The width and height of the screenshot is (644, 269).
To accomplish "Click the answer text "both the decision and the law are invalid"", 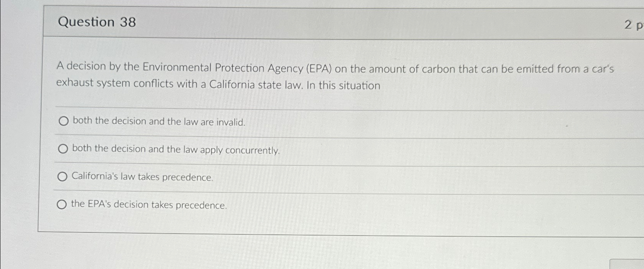I will tap(158, 122).
